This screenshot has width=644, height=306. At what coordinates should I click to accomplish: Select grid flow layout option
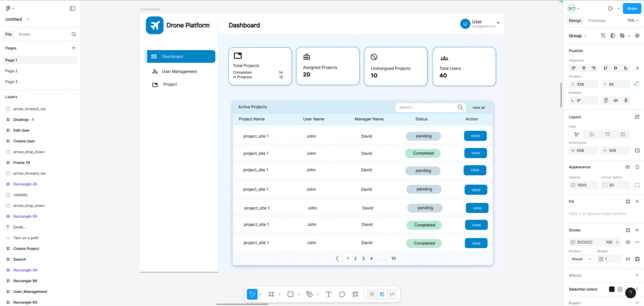click(x=623, y=134)
